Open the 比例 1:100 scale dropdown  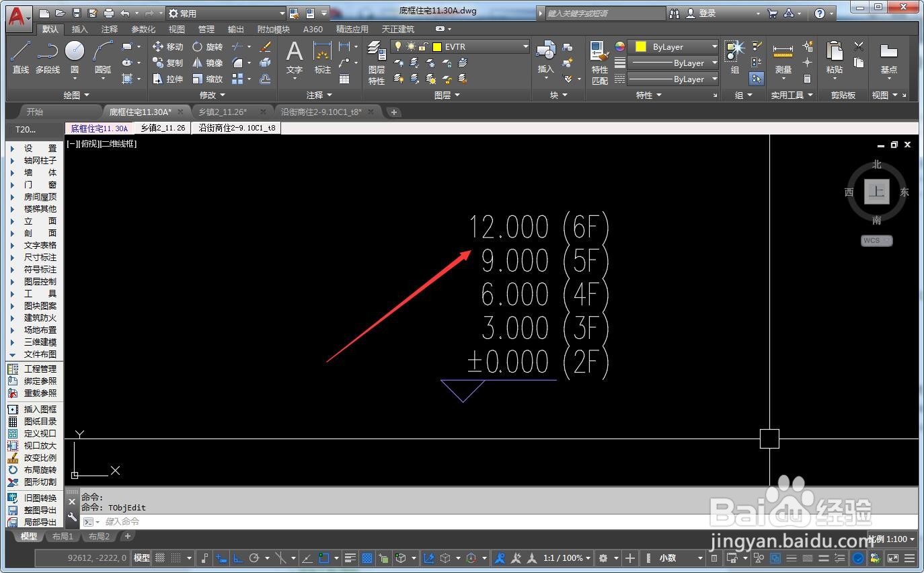[892, 539]
